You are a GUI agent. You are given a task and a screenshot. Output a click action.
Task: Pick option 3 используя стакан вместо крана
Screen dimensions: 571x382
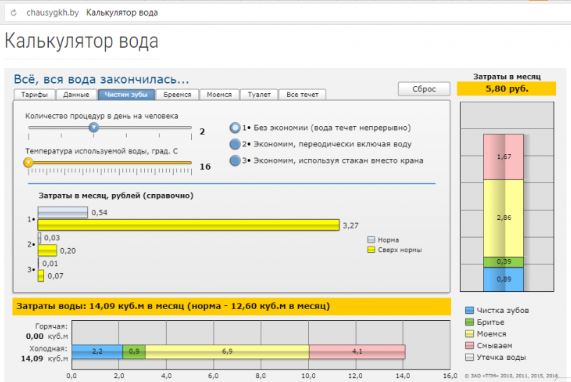[x=235, y=161]
